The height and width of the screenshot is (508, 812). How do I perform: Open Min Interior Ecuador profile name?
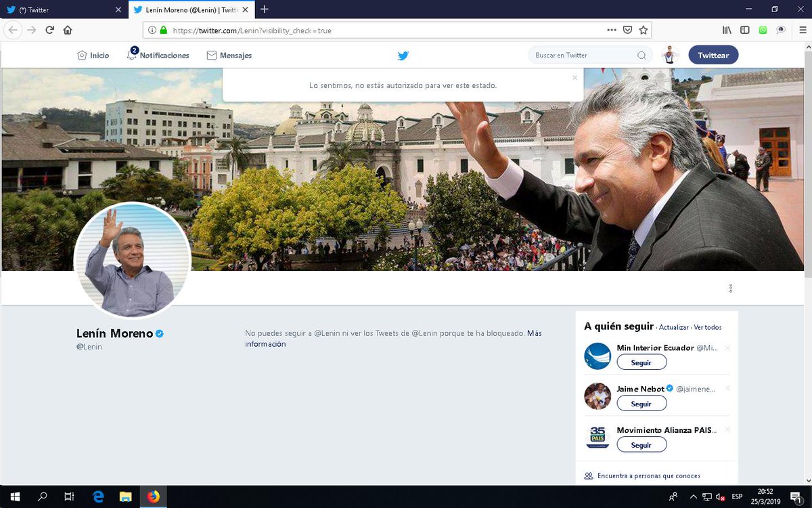655,347
